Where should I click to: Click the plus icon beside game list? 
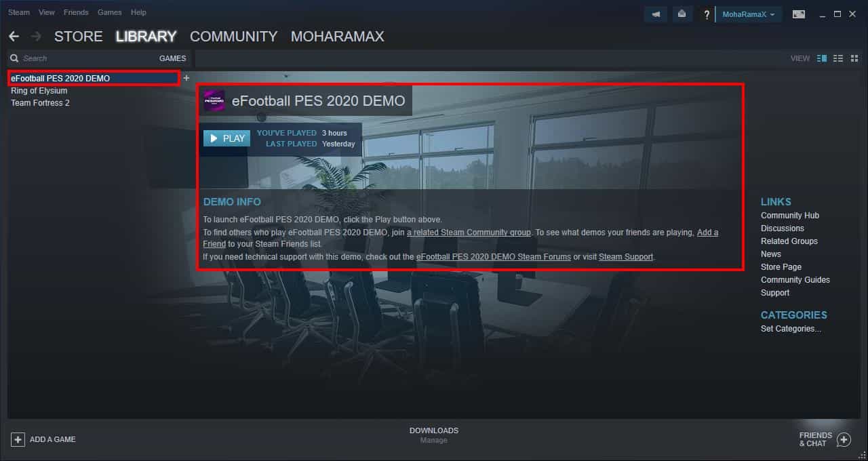(186, 78)
